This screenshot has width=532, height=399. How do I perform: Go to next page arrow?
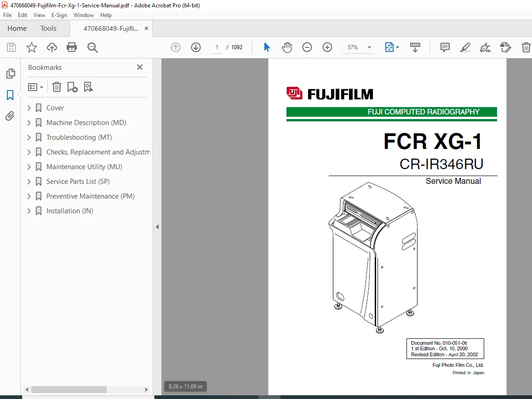coord(196,47)
